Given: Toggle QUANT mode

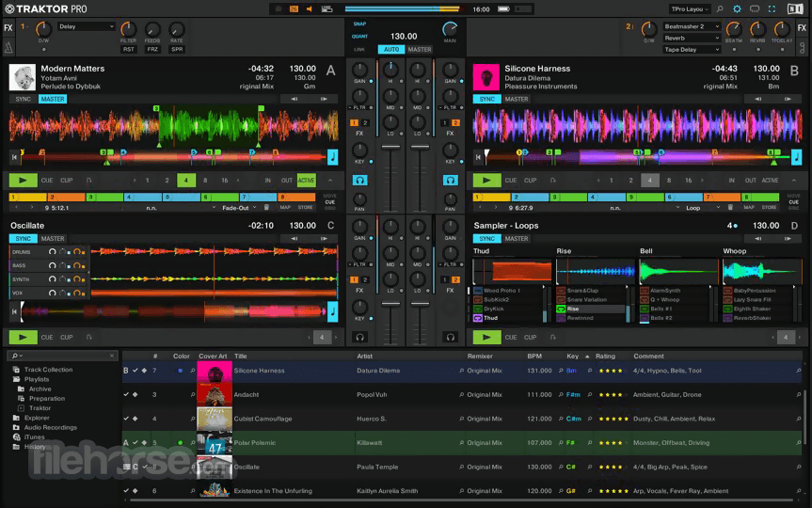Looking at the screenshot, I should click(x=359, y=37).
